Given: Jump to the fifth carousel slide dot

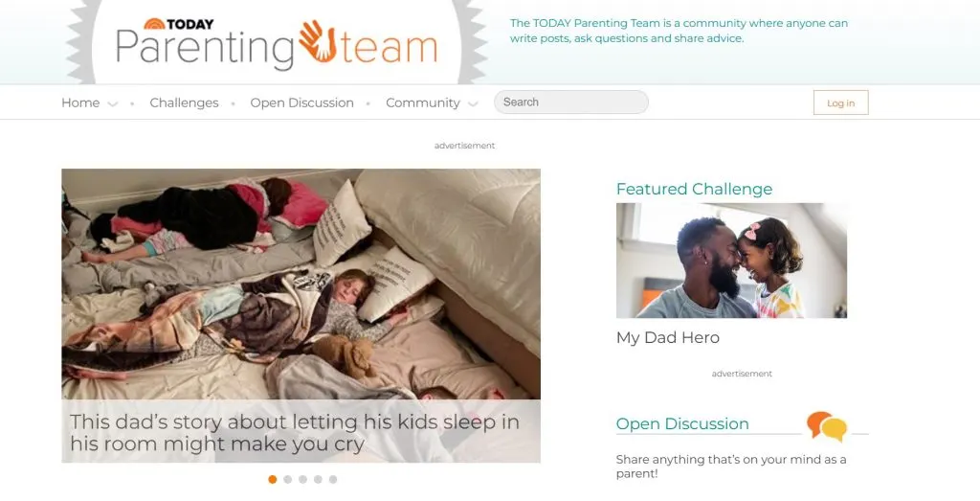Looking at the screenshot, I should coord(332,479).
